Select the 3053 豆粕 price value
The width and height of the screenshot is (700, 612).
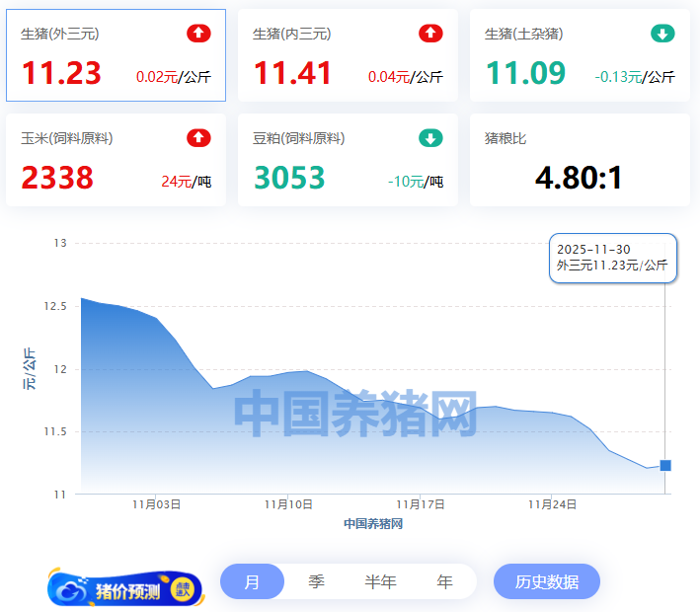[289, 178]
